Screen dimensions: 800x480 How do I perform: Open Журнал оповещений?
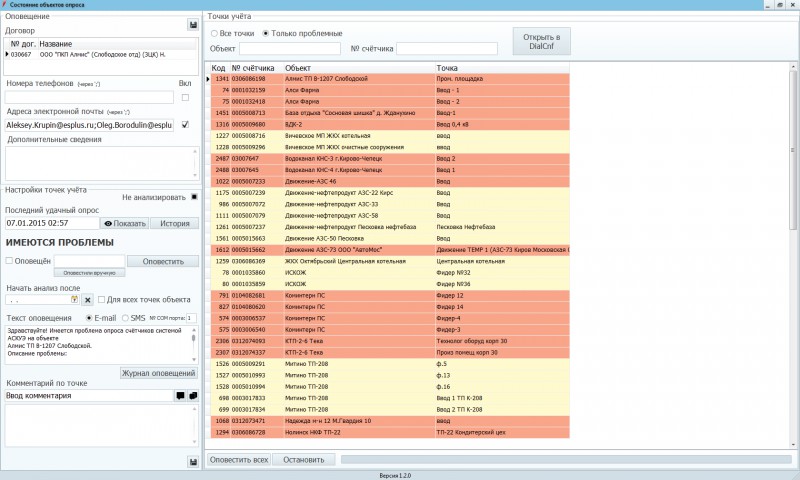(158, 373)
